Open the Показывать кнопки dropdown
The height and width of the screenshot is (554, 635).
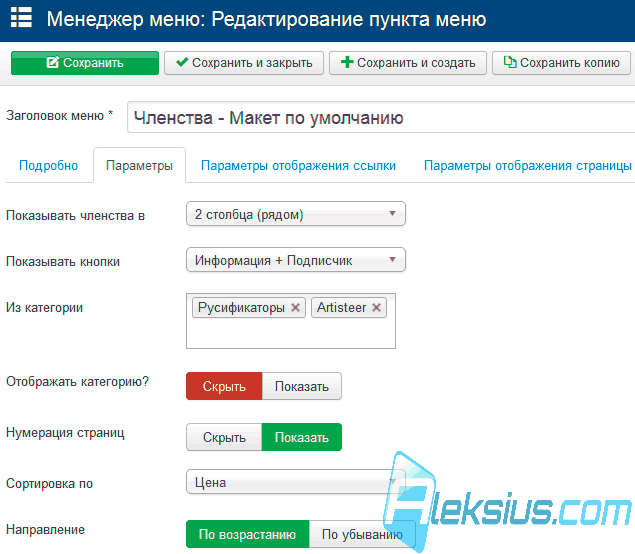point(296,260)
